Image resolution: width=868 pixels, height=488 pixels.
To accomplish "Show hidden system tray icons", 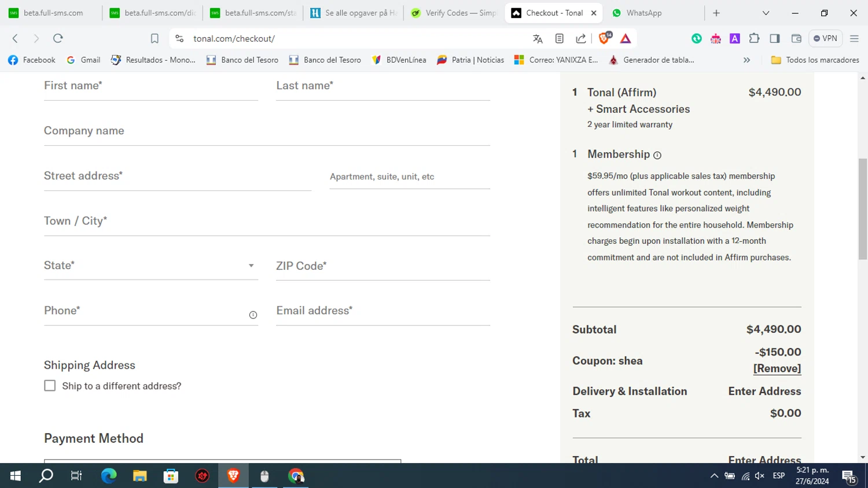I will [x=714, y=476].
